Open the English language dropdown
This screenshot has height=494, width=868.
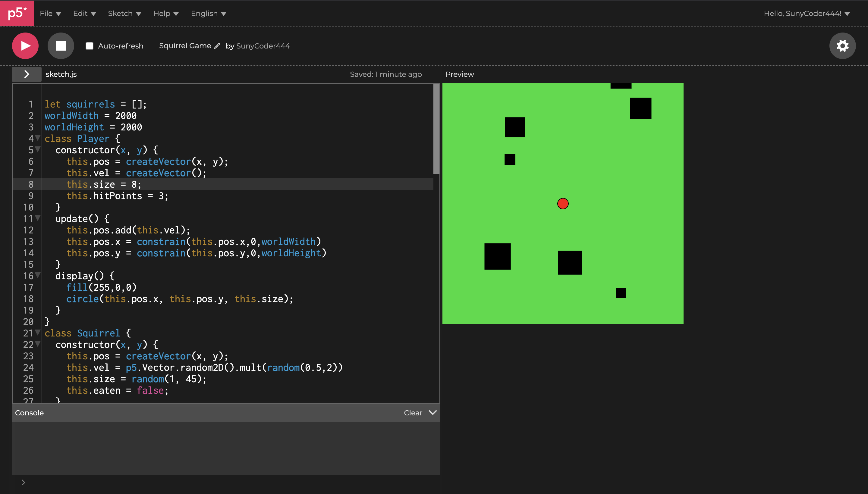(x=208, y=14)
